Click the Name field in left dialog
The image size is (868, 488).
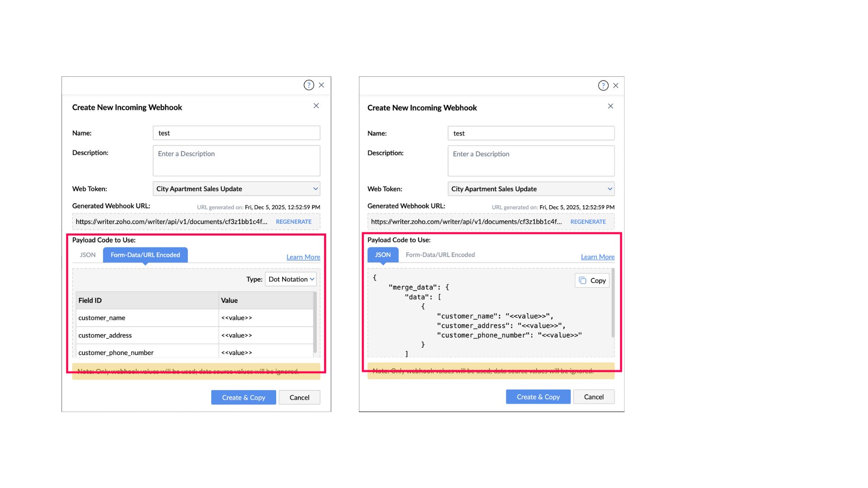[236, 133]
